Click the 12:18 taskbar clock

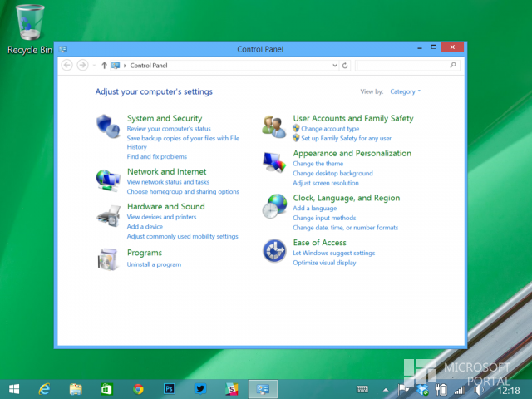pyautogui.click(x=508, y=391)
